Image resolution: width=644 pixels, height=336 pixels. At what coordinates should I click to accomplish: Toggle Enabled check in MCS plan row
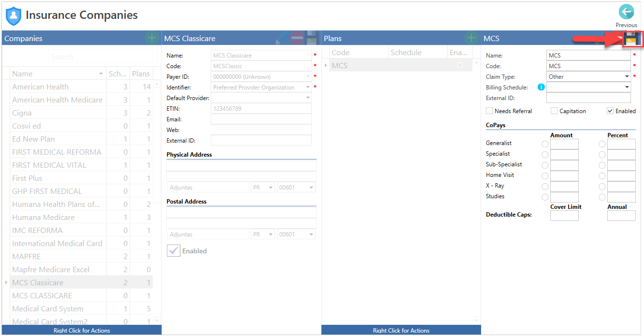click(460, 65)
